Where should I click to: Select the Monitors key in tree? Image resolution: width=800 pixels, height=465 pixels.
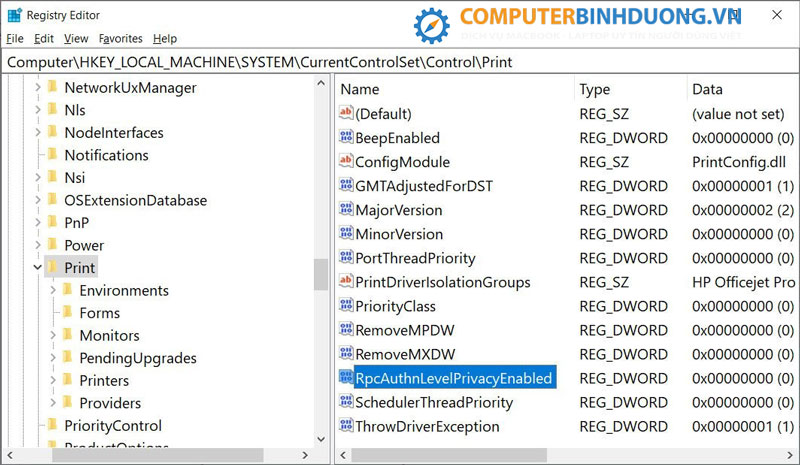tap(109, 335)
